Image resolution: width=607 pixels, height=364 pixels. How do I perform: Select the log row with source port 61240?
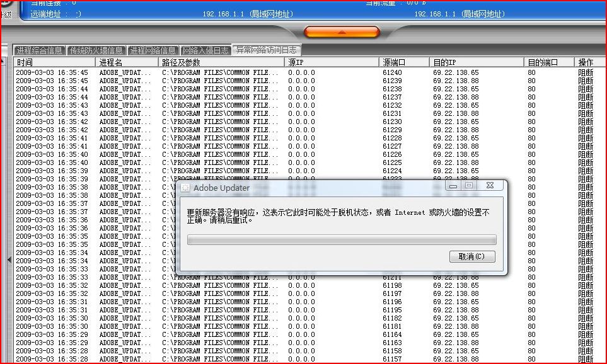pyautogui.click(x=309, y=72)
